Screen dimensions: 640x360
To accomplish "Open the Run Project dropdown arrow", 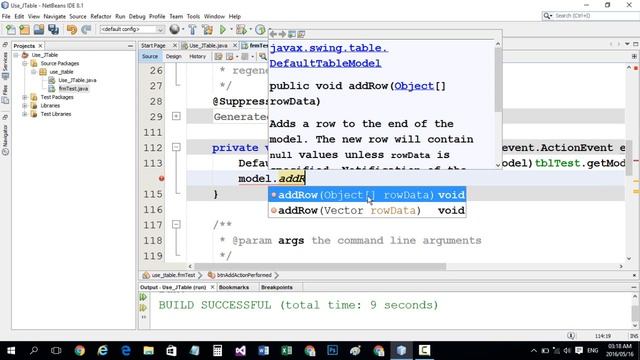I will click(231, 29).
